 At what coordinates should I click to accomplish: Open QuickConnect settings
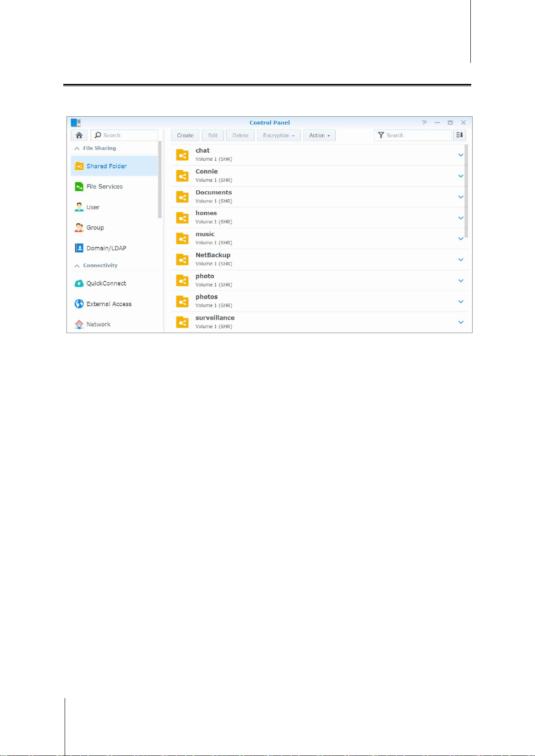pyautogui.click(x=114, y=284)
